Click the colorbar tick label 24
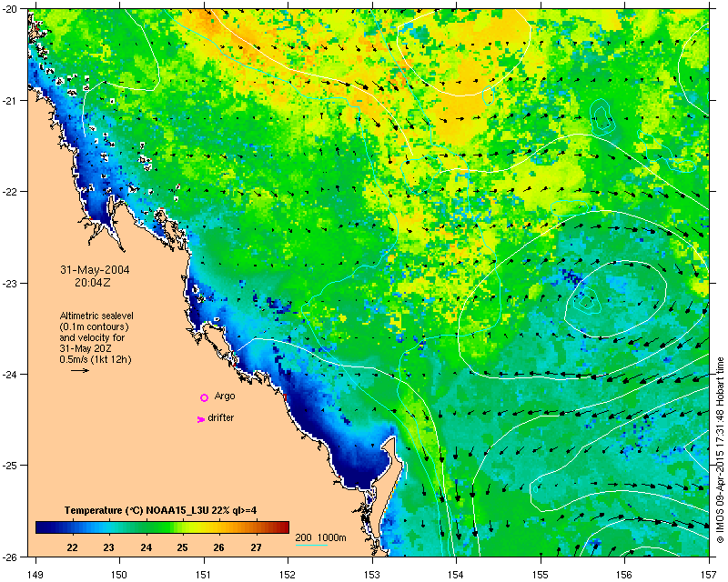 click(x=146, y=547)
